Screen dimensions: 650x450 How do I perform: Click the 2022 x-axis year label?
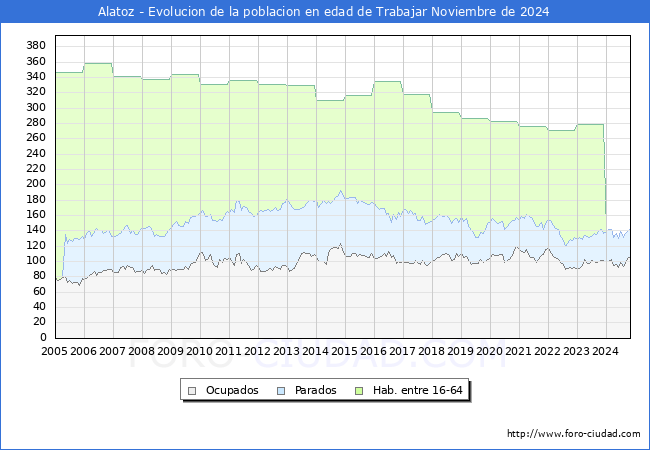(548, 351)
